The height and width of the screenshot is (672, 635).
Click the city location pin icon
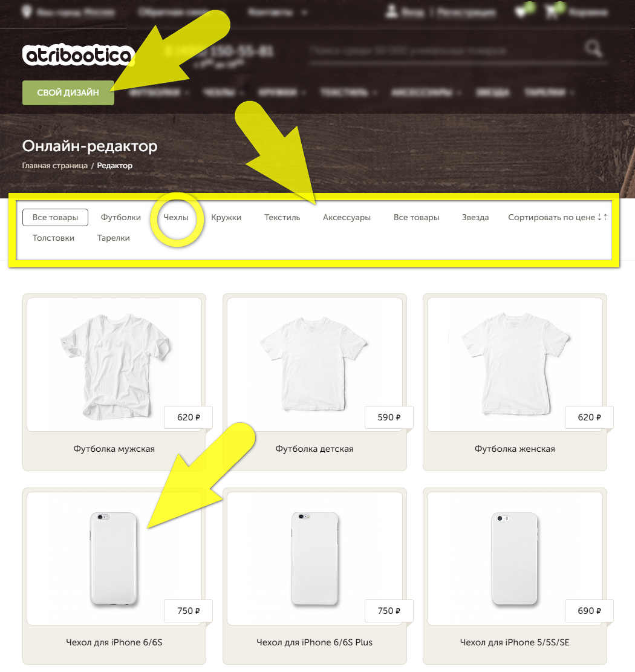click(x=27, y=11)
